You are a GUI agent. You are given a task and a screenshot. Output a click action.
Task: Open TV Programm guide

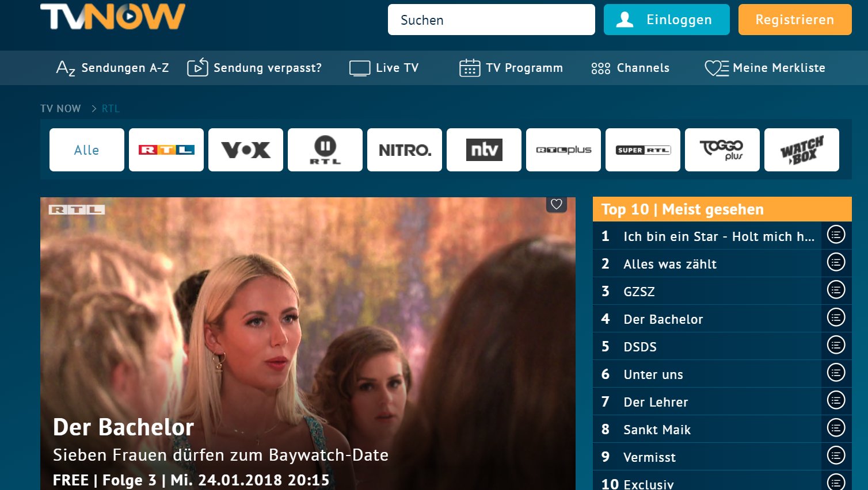(511, 68)
